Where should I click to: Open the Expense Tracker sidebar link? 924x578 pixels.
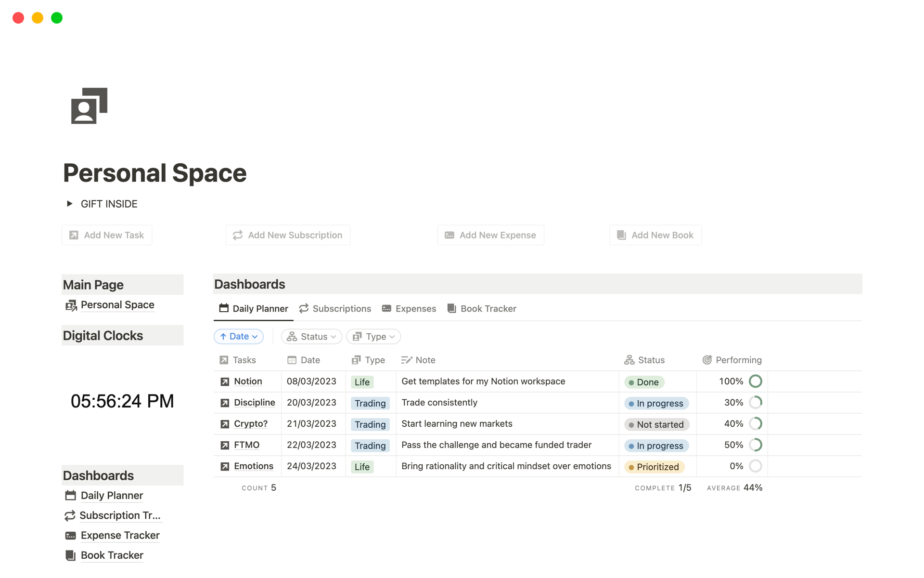click(x=119, y=535)
